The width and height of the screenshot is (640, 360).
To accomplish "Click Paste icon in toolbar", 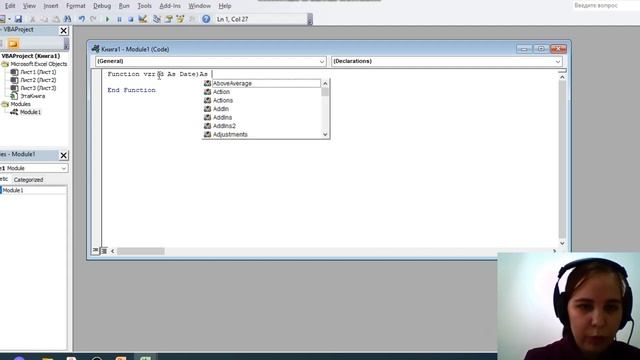I will pos(56,19).
